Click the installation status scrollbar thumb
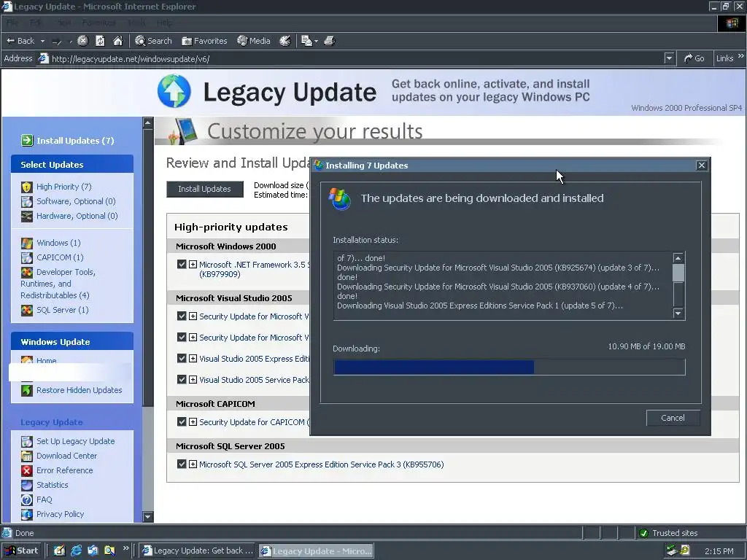 [x=678, y=273]
